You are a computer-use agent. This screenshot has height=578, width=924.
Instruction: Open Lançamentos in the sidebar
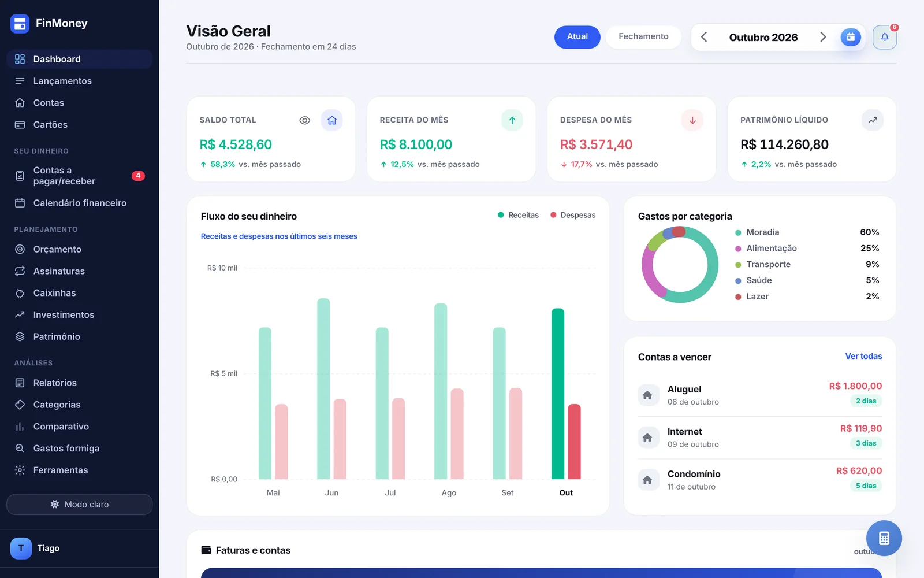click(x=80, y=81)
